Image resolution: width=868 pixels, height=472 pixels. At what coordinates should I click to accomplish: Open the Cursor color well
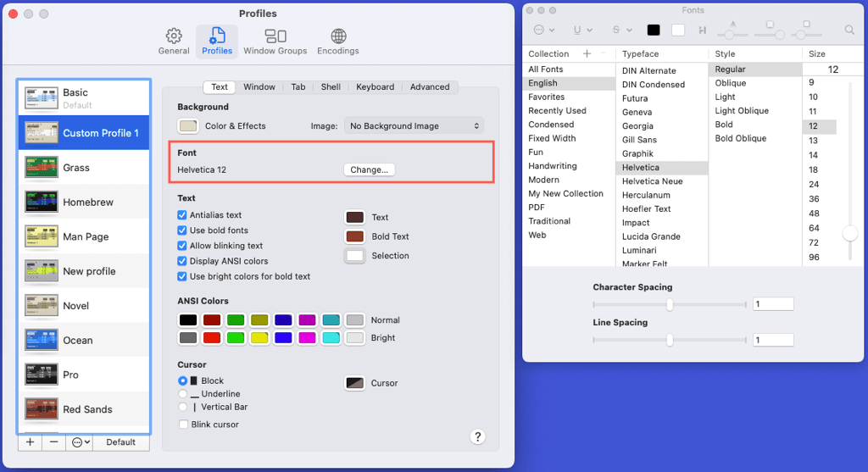pyautogui.click(x=355, y=383)
